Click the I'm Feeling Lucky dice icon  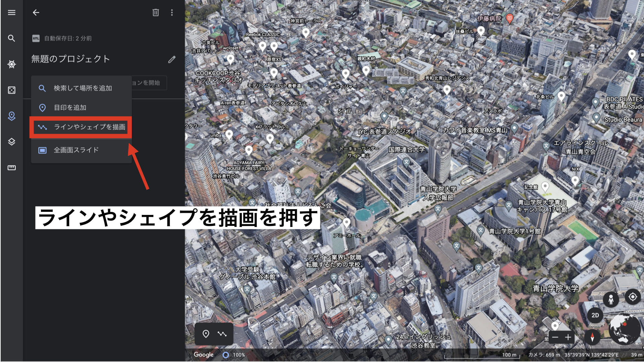pos(12,90)
